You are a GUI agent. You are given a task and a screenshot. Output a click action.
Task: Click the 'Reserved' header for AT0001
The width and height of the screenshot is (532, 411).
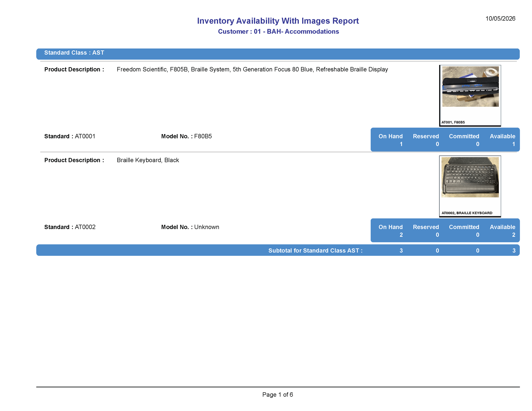[426, 136]
